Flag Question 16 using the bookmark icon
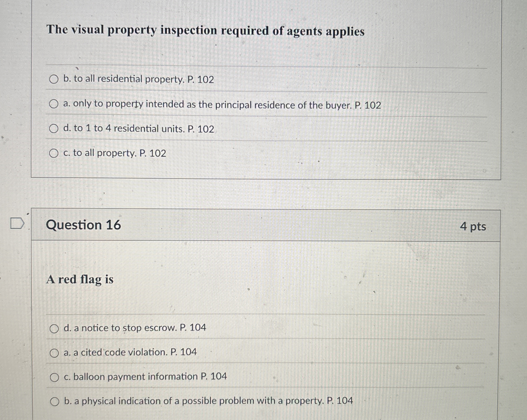The height and width of the screenshot is (420, 527). (x=17, y=224)
